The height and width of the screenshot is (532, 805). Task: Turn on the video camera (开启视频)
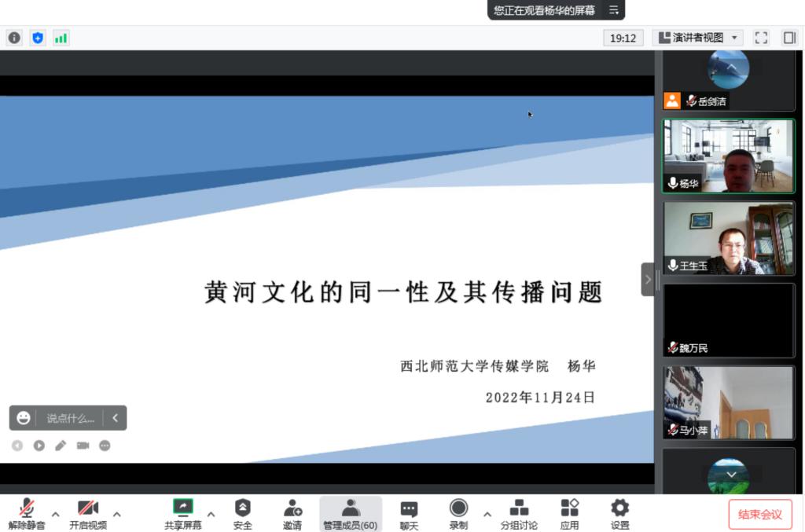point(87,514)
